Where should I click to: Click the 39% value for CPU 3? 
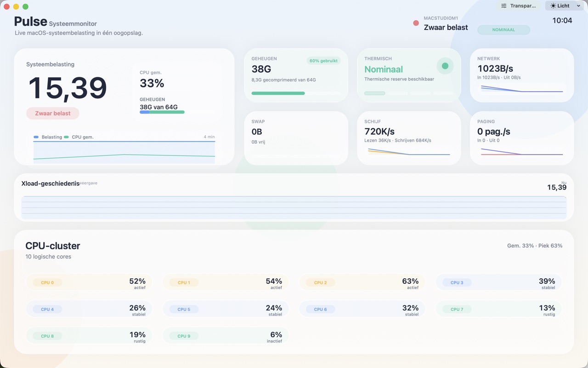click(547, 281)
